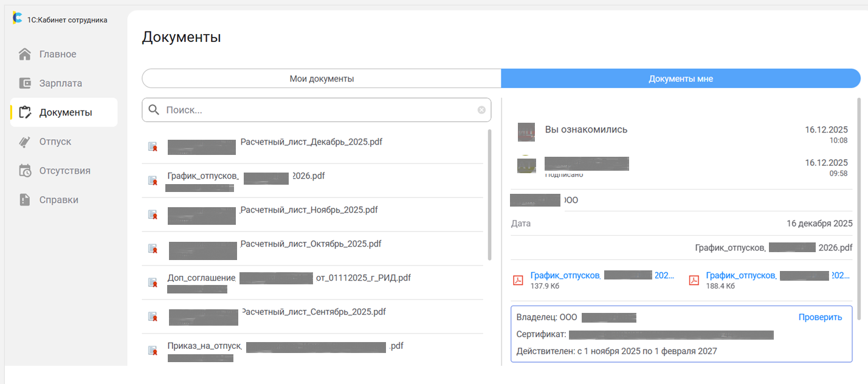Click the search magnifier icon
The height and width of the screenshot is (384, 868).
[x=154, y=110]
